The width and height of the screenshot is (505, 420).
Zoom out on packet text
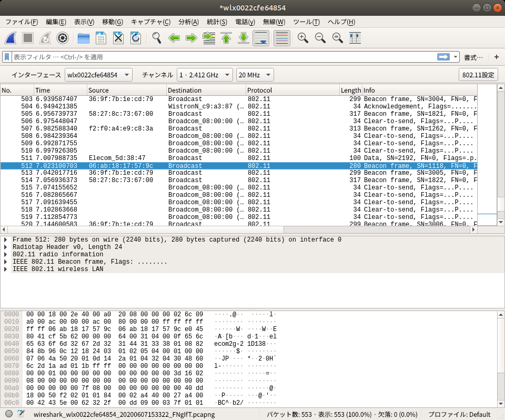[x=320, y=38]
